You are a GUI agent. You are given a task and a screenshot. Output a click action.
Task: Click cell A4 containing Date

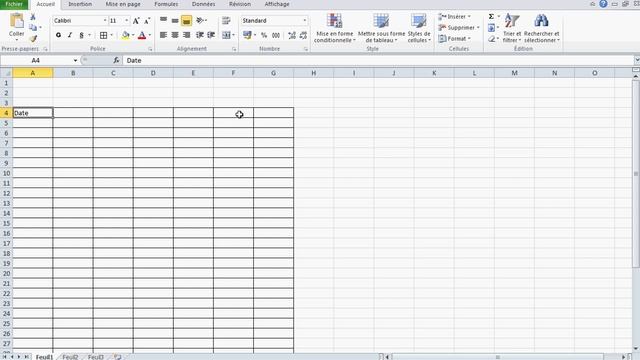click(33, 113)
